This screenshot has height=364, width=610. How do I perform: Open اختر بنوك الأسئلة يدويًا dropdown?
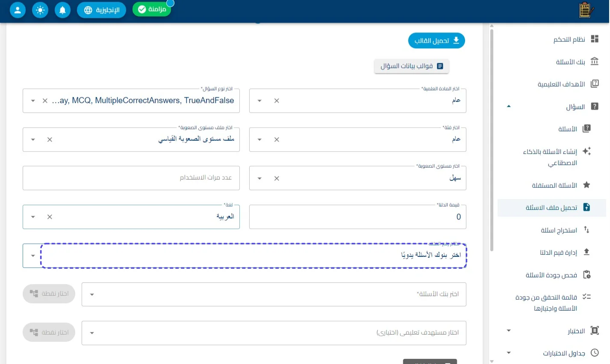pyautogui.click(x=245, y=255)
